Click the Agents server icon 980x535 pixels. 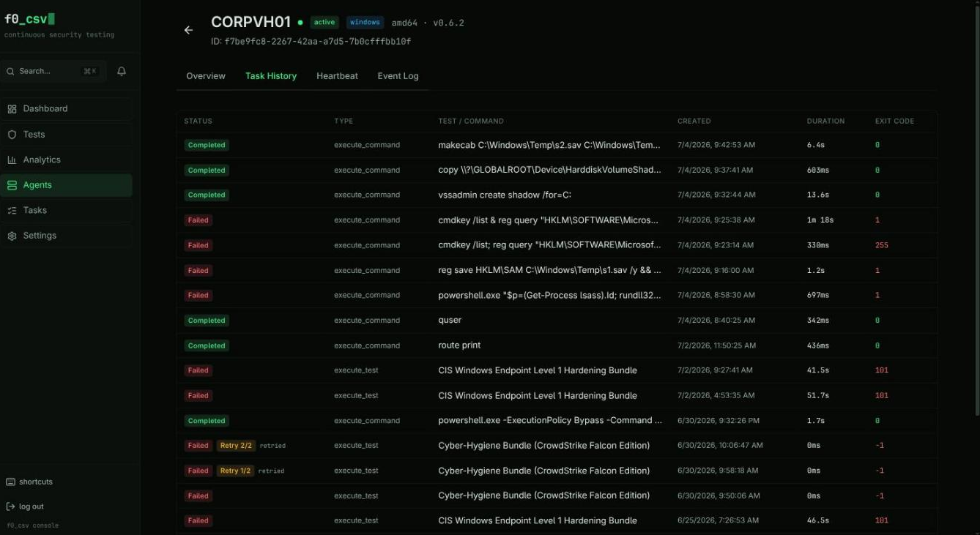[12, 185]
